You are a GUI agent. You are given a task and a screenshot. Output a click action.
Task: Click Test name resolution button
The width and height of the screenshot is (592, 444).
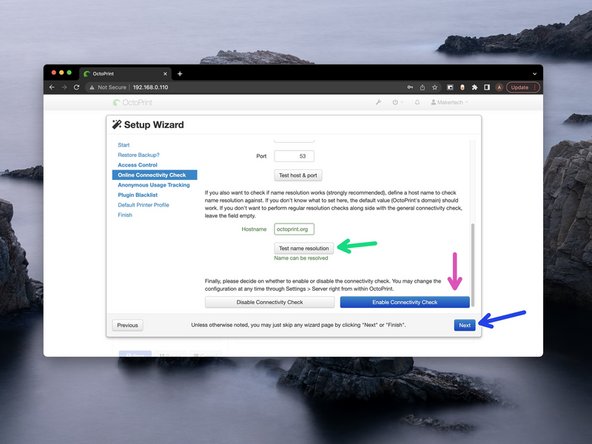pos(304,248)
